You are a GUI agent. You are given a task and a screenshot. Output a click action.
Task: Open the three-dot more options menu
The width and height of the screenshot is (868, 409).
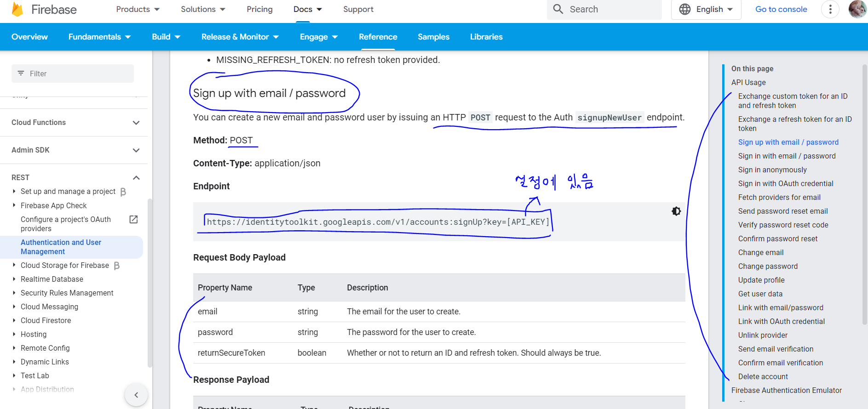coord(830,9)
